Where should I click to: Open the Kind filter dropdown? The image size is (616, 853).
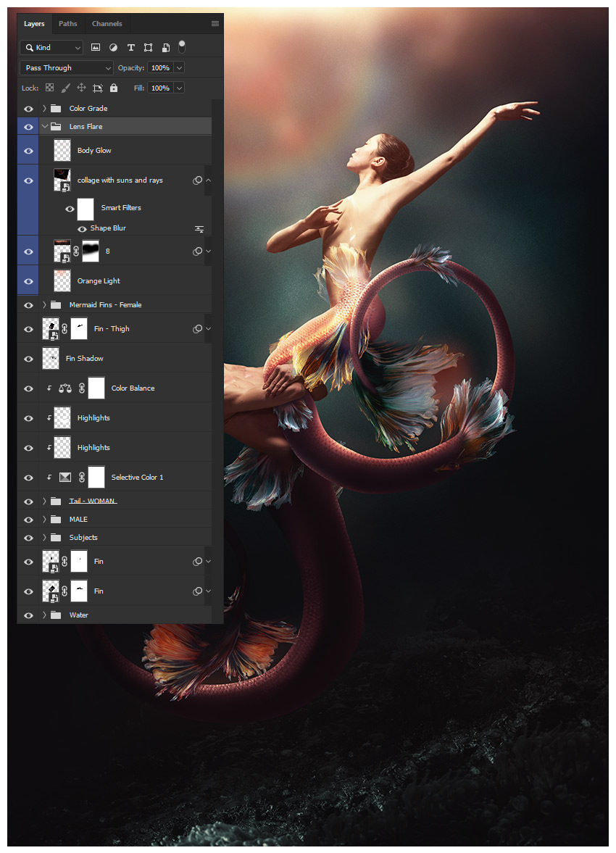(51, 47)
